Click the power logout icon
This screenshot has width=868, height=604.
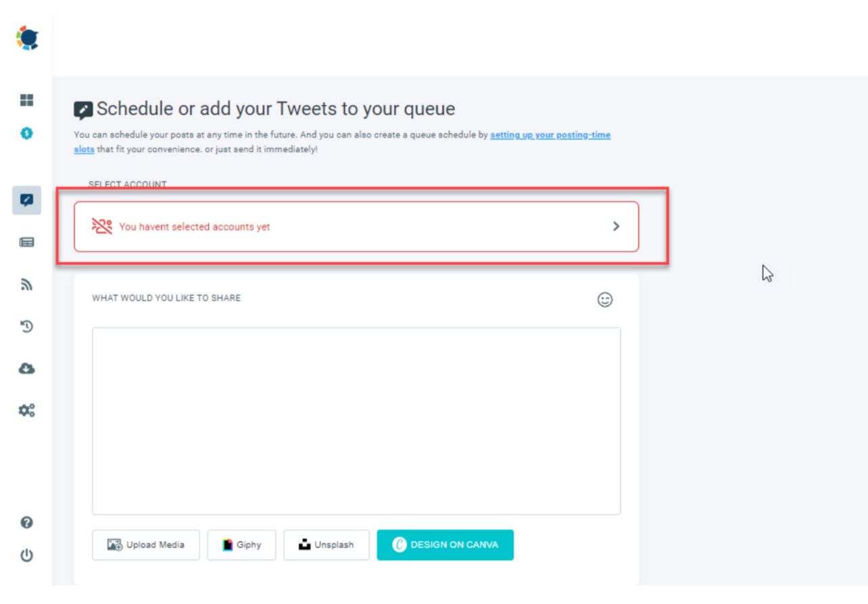(26, 556)
